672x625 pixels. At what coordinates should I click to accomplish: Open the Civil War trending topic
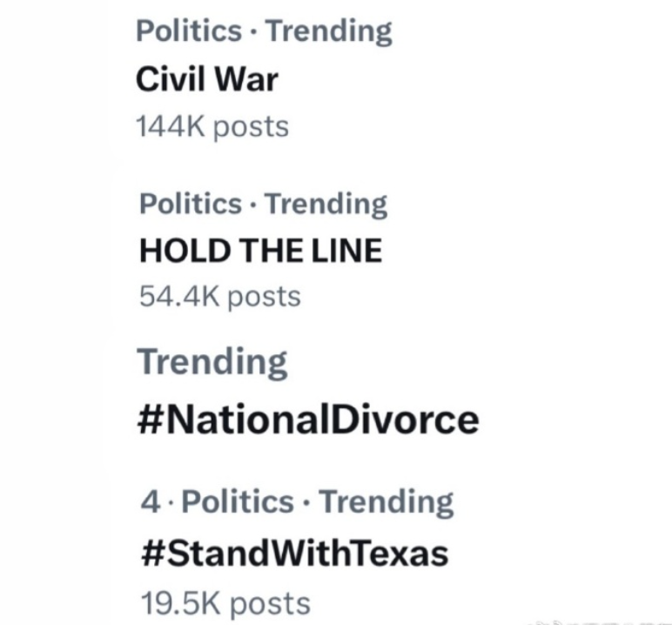[207, 80]
